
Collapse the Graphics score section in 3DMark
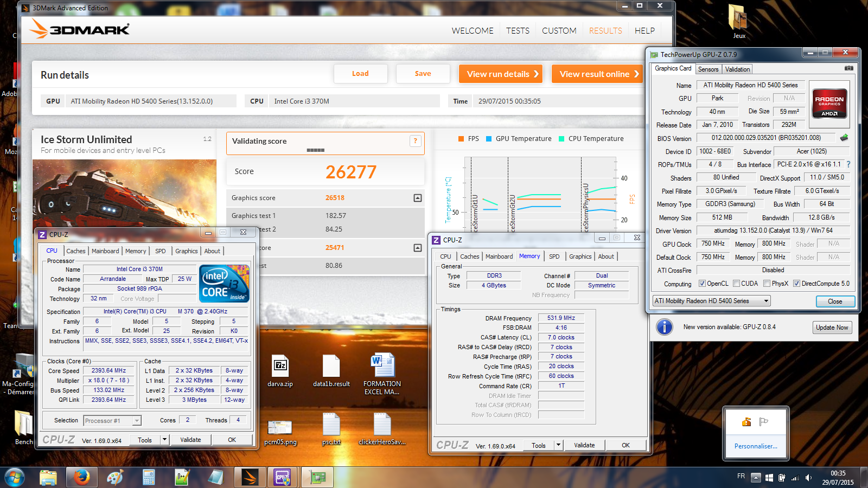(x=418, y=198)
